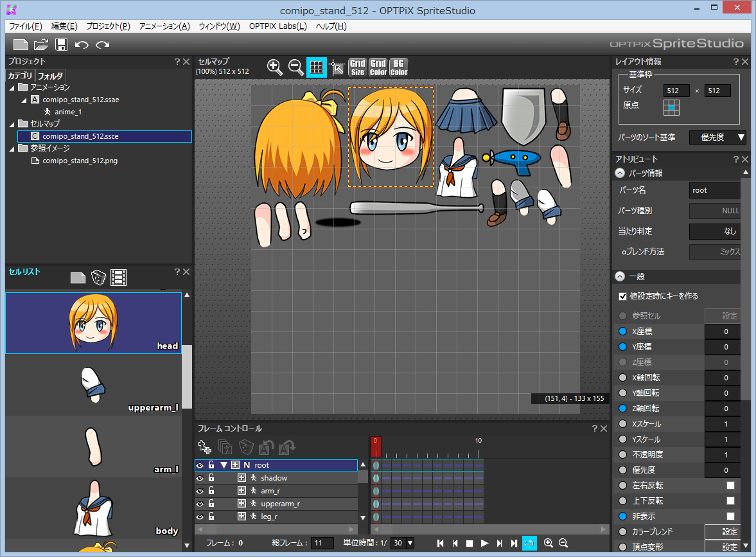Image resolution: width=756 pixels, height=557 pixels.
Task: Click the New project icon in toolbar
Action: coord(21,45)
